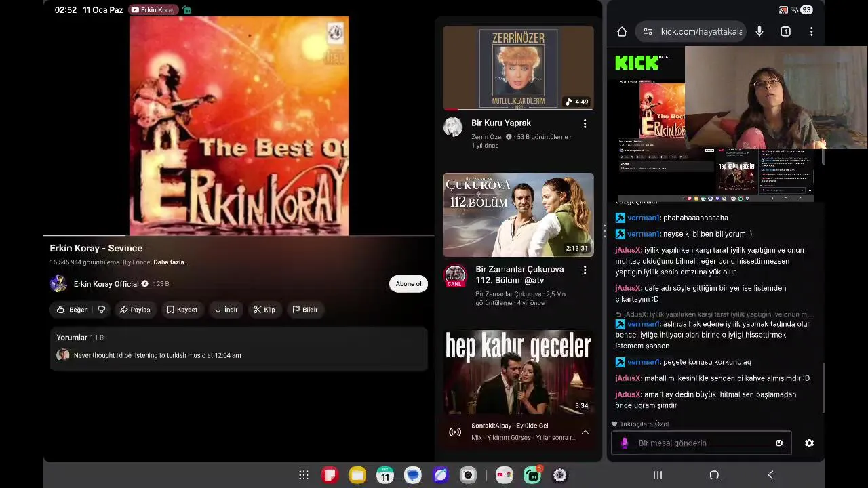868x488 pixels.
Task: Expand description via Daha fazla
Action: click(171, 262)
